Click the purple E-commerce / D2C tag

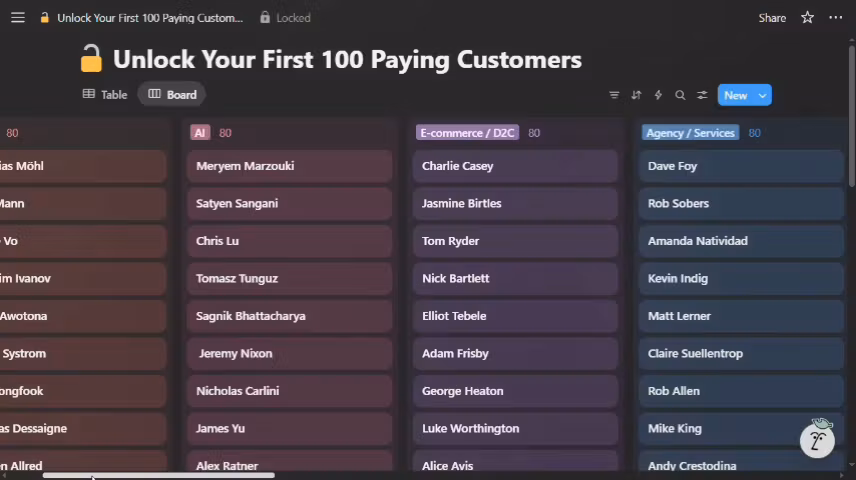tap(467, 133)
